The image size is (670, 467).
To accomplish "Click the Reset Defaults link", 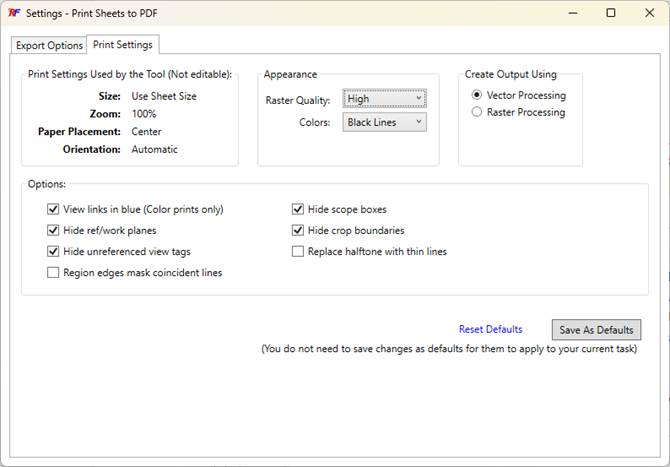I will tap(490, 329).
